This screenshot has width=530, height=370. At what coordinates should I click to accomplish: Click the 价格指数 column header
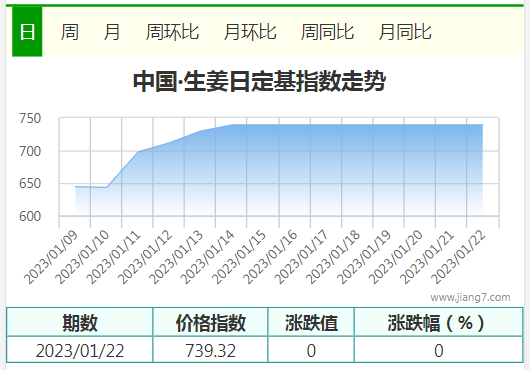pyautogui.click(x=210, y=322)
